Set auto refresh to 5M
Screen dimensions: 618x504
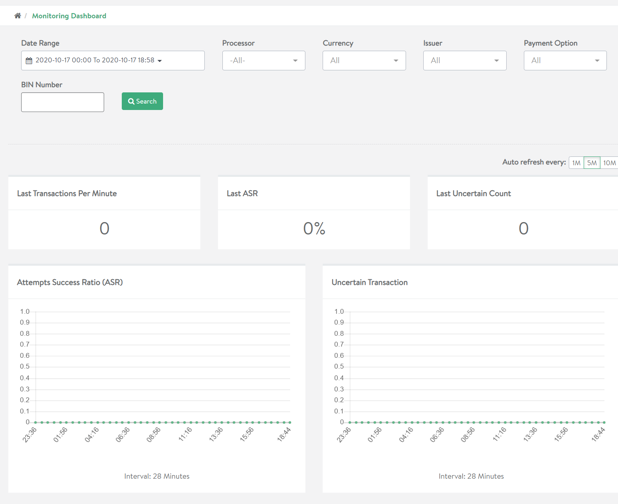click(x=592, y=163)
